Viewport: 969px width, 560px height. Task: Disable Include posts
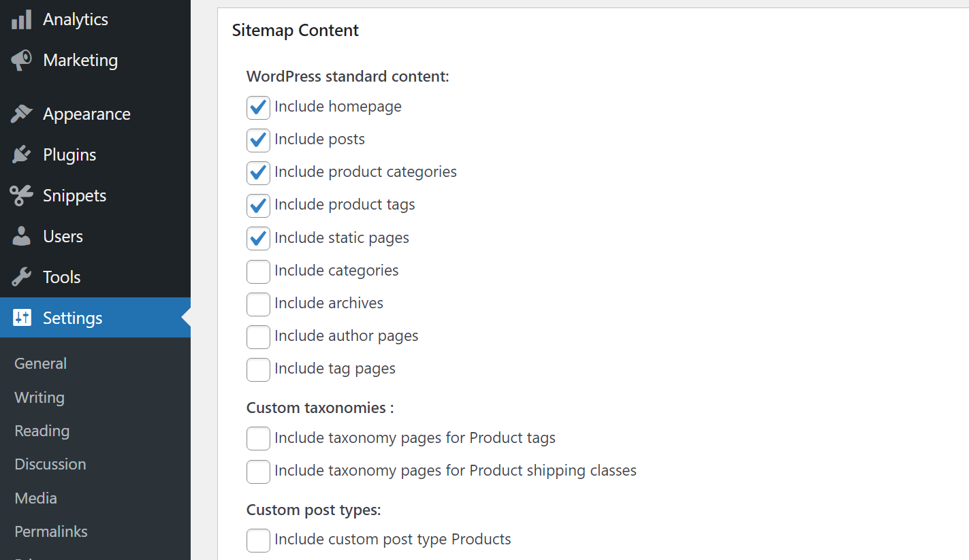[258, 139]
